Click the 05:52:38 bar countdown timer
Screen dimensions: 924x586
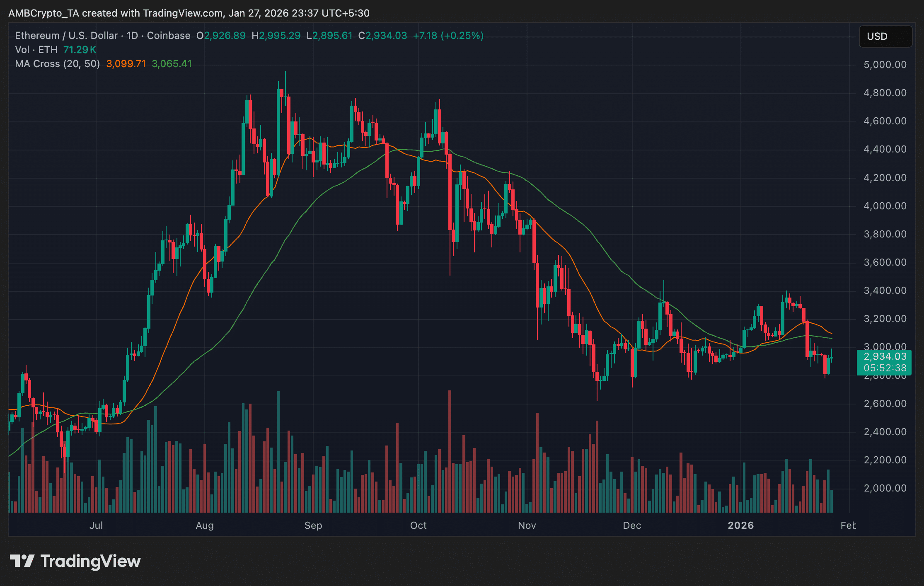(x=885, y=368)
